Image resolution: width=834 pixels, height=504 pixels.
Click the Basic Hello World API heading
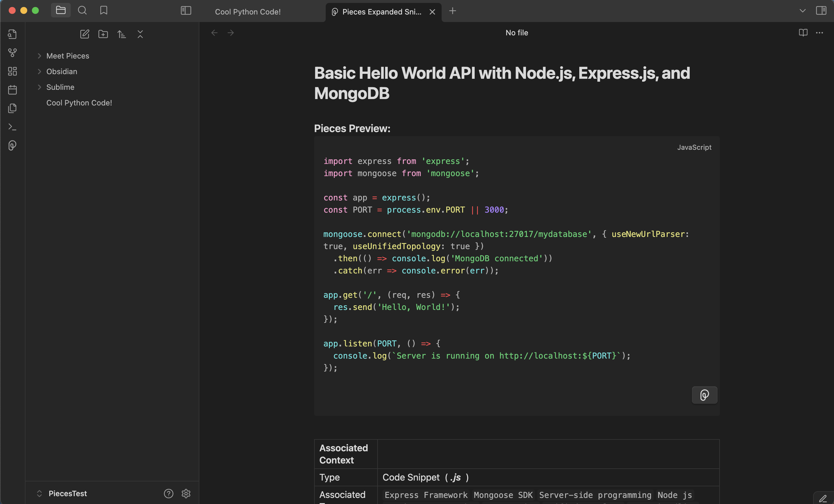coord(502,83)
